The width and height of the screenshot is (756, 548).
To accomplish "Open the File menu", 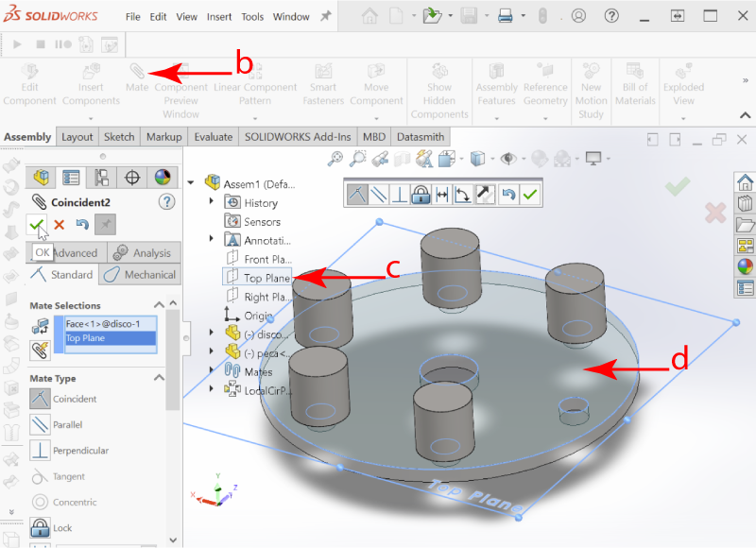I will point(132,16).
